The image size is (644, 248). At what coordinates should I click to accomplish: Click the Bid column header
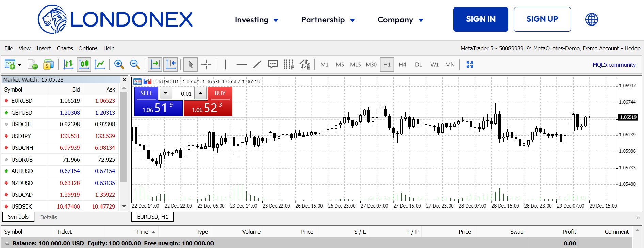pyautogui.click(x=65, y=89)
